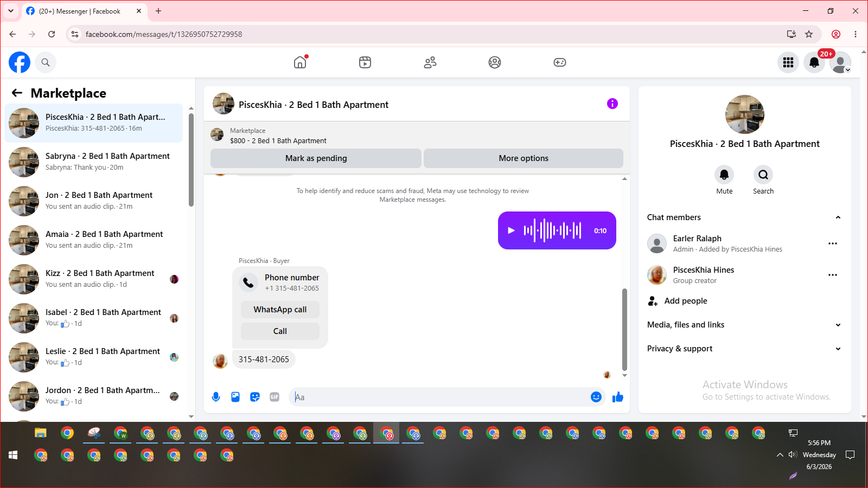Open the Friends tab icon
The image size is (868, 488).
(x=430, y=62)
